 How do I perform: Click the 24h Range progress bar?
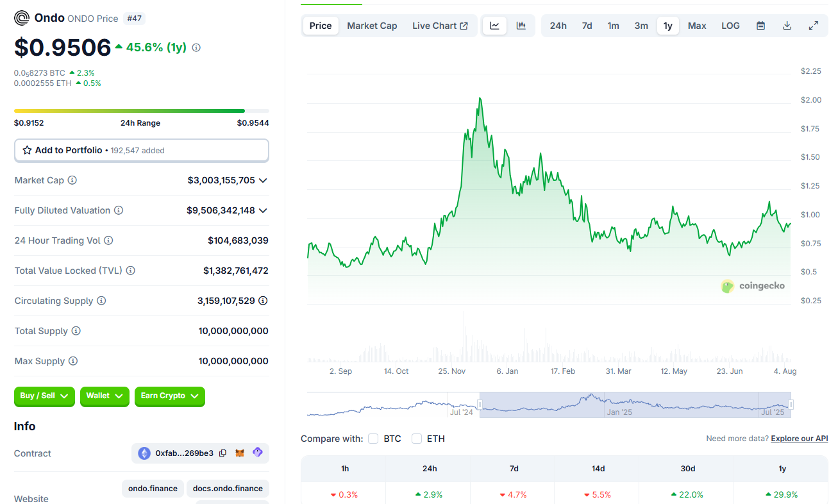tap(142, 111)
